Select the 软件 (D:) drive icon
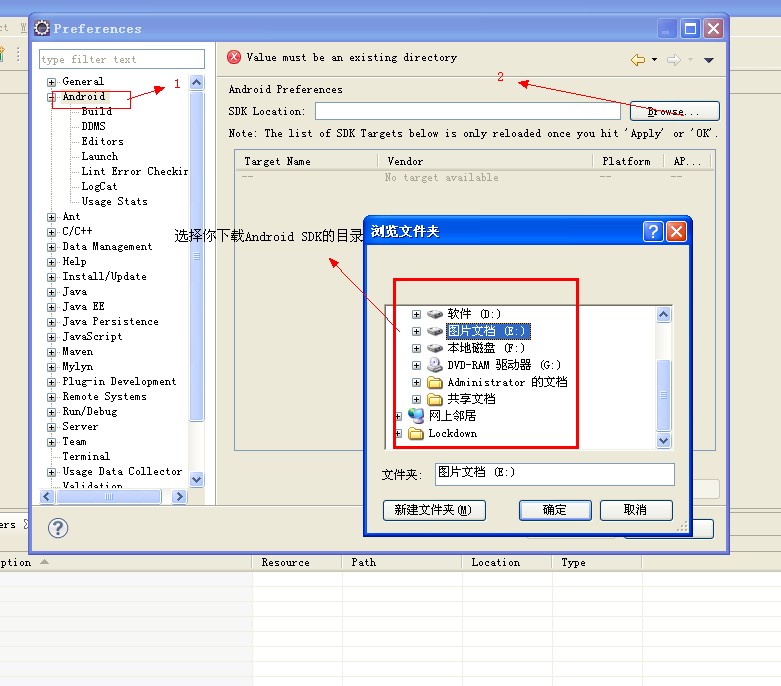This screenshot has height=686, width=781. [435, 314]
